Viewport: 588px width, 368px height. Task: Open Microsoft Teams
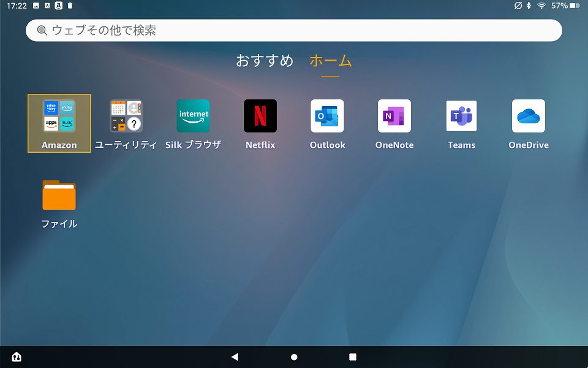pos(461,116)
